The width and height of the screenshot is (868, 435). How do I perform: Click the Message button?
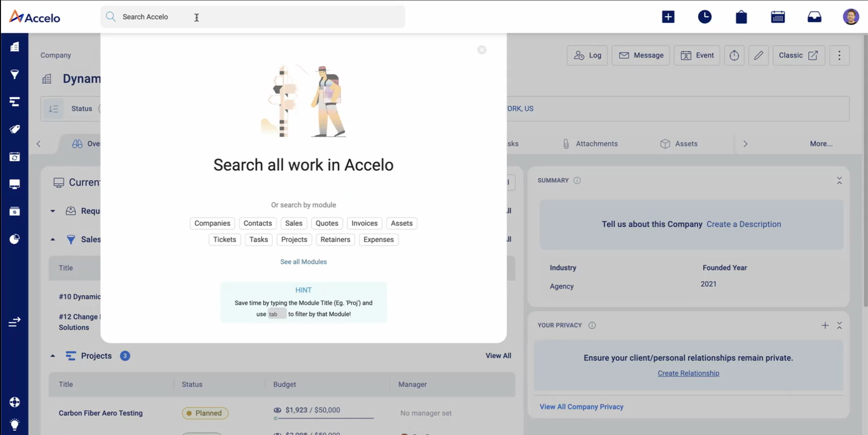[641, 56]
